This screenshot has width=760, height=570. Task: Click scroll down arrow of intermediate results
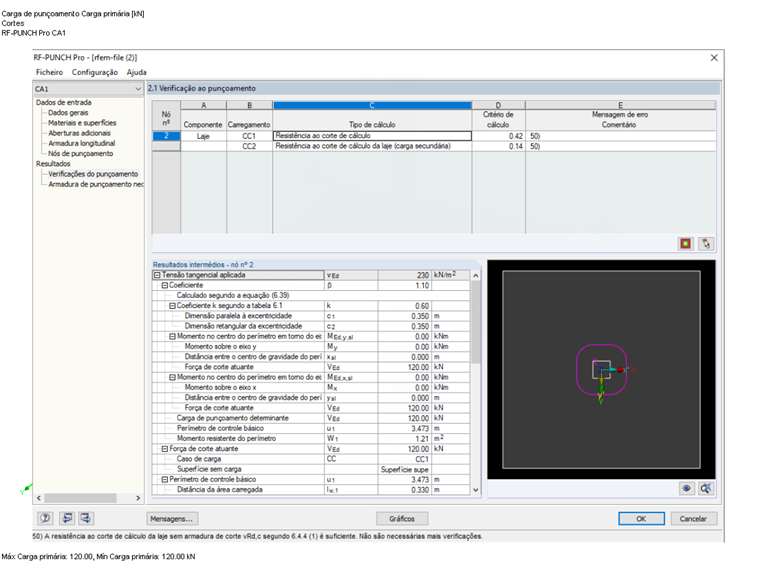475,490
